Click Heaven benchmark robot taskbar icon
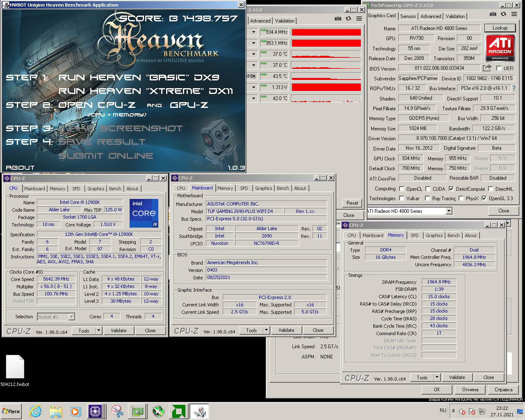This screenshot has height=420, width=525. [x=199, y=411]
